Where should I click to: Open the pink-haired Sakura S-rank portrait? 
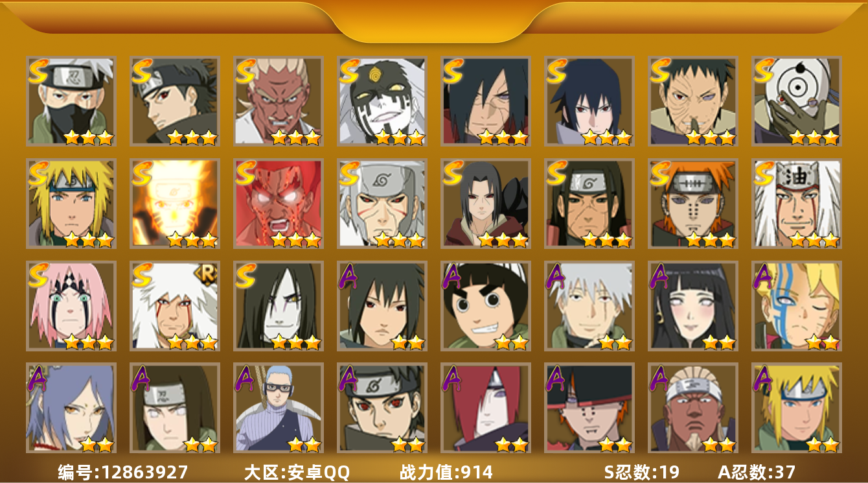pyautogui.click(x=71, y=305)
